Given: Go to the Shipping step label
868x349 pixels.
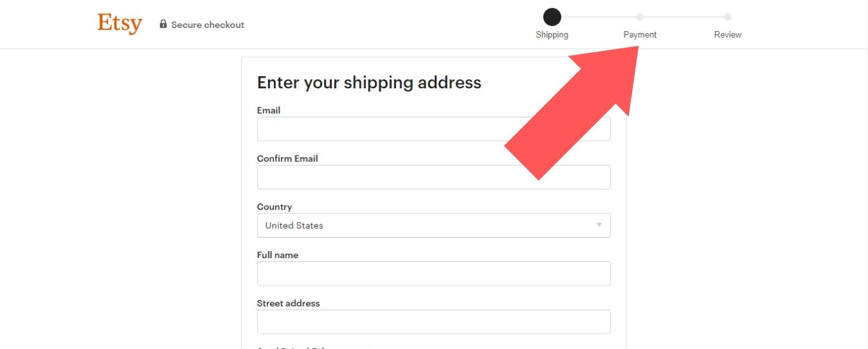Looking at the screenshot, I should [552, 35].
